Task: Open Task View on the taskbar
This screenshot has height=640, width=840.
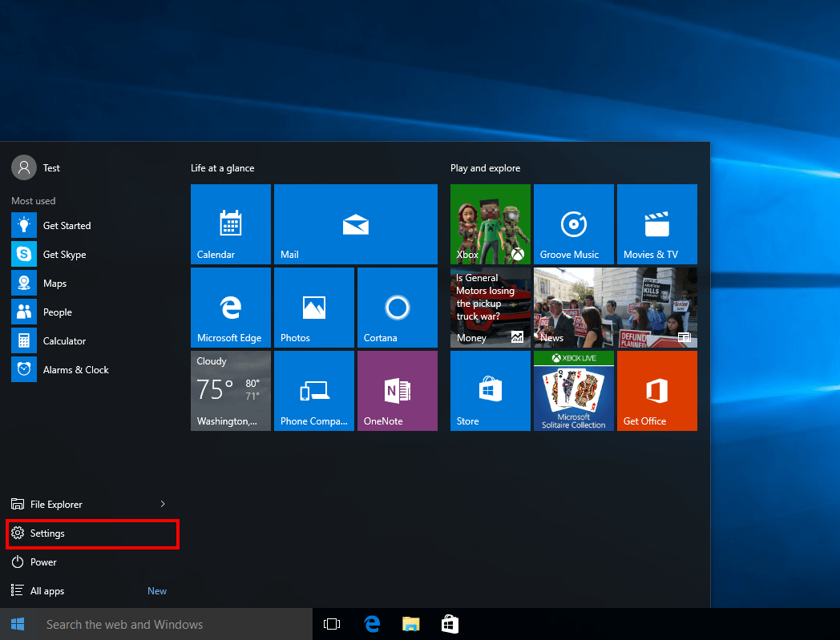Action: tap(332, 624)
